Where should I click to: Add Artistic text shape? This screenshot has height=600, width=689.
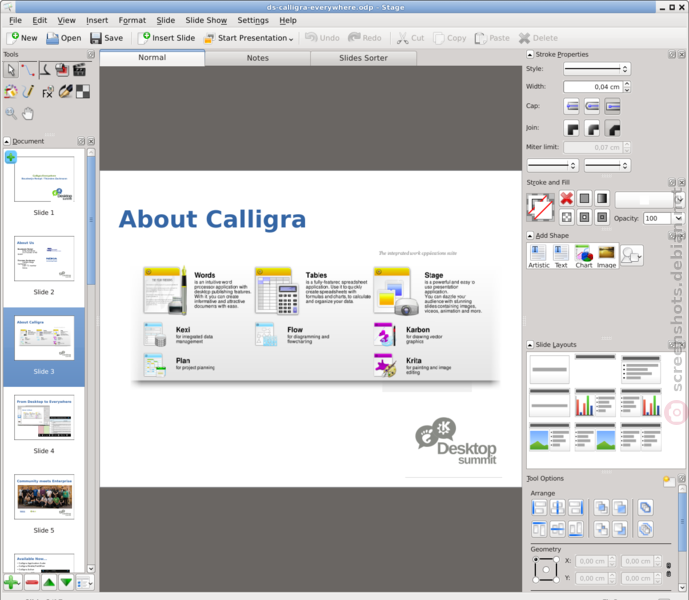coord(538,256)
